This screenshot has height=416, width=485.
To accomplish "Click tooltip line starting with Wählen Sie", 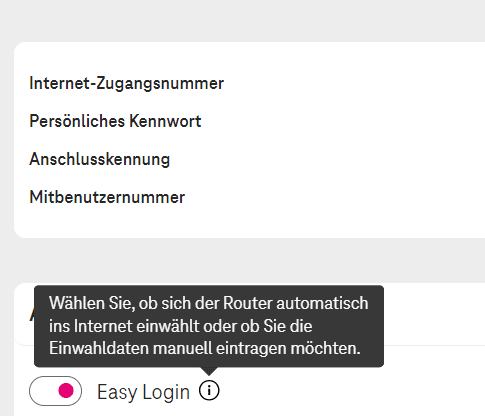I will point(209,303).
